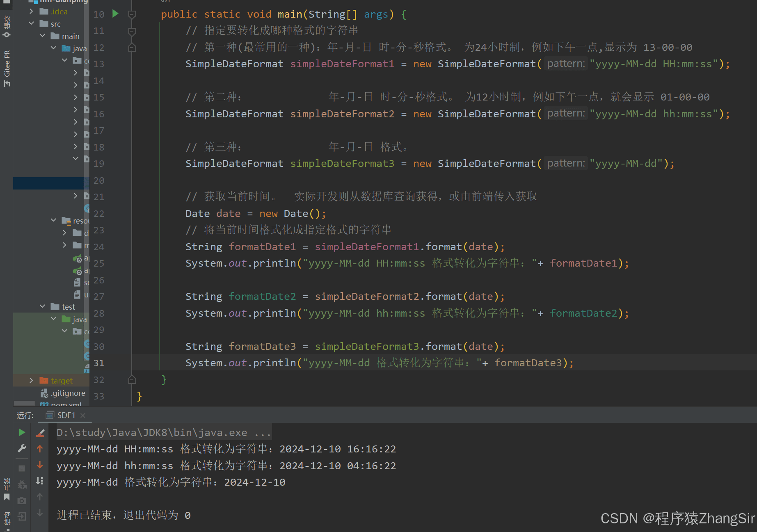Rerun SDF1 using the green play icon
757x532 pixels.
22,432
